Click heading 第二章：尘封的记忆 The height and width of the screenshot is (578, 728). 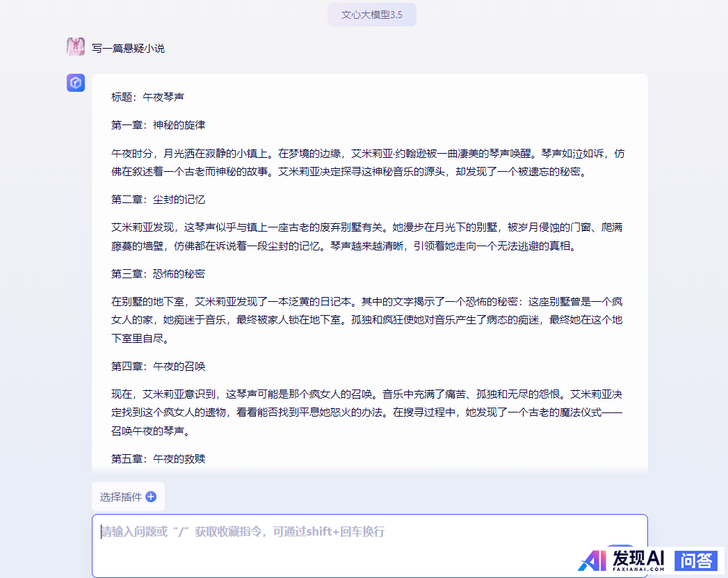(158, 200)
